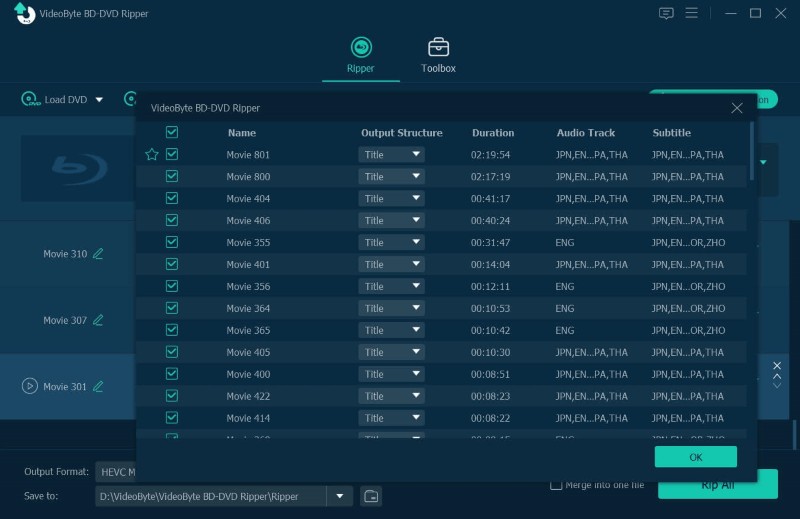
Task: Open Output Structure dropdown for Movie 801
Action: [391, 155]
